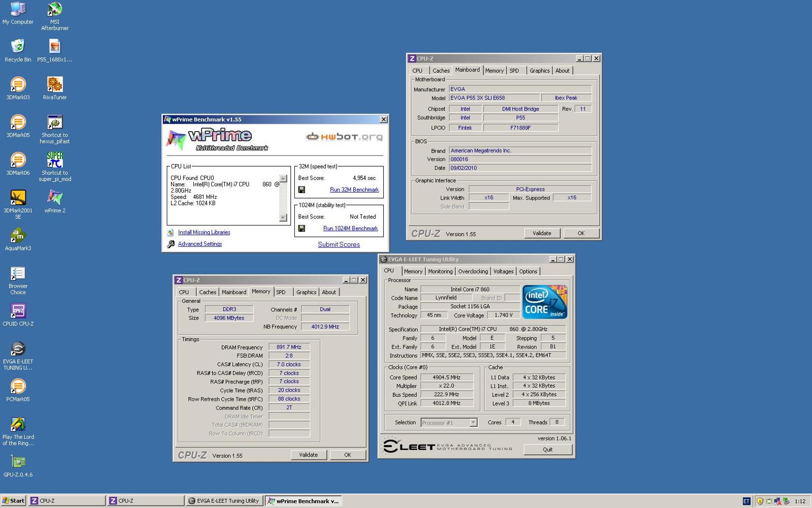This screenshot has height=508, width=812.
Task: Click Validate in the Mainboard CPU-Z window
Action: coord(542,233)
